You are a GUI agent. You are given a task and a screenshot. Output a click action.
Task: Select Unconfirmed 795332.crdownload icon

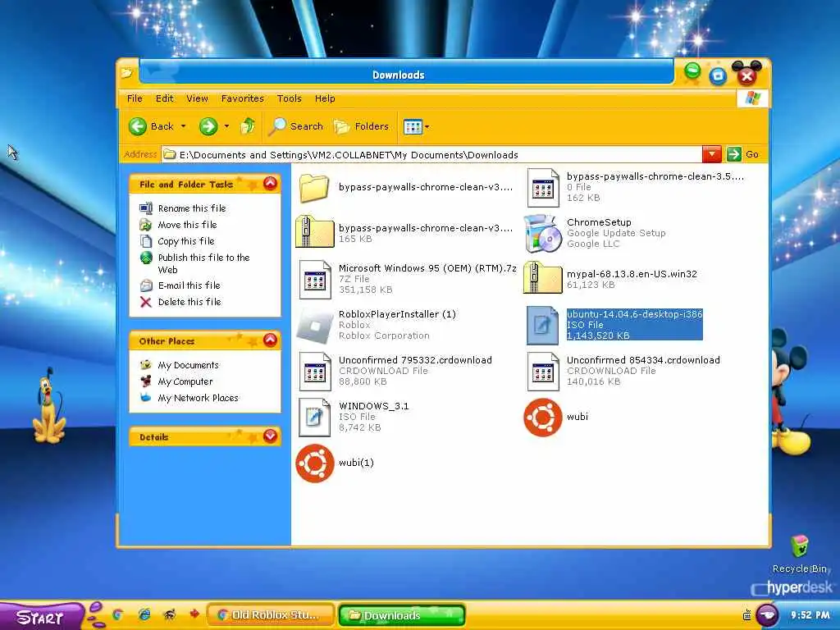point(315,372)
